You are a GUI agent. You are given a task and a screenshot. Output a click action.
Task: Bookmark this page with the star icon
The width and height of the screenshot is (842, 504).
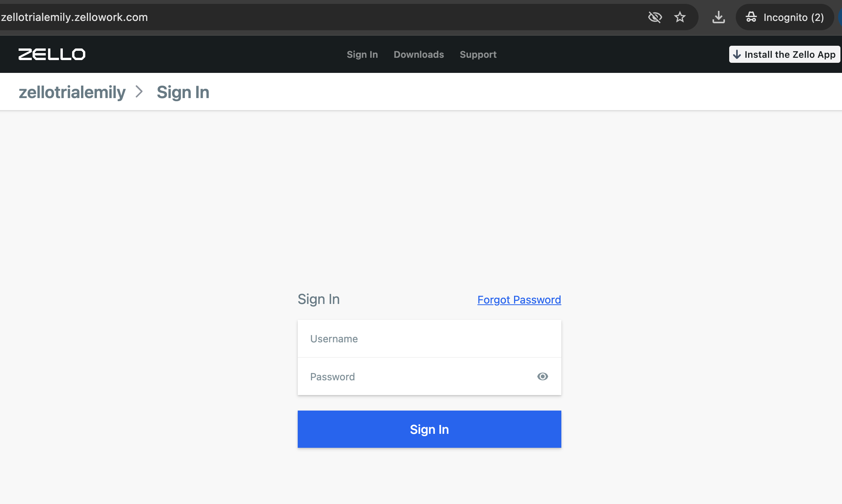(x=680, y=17)
